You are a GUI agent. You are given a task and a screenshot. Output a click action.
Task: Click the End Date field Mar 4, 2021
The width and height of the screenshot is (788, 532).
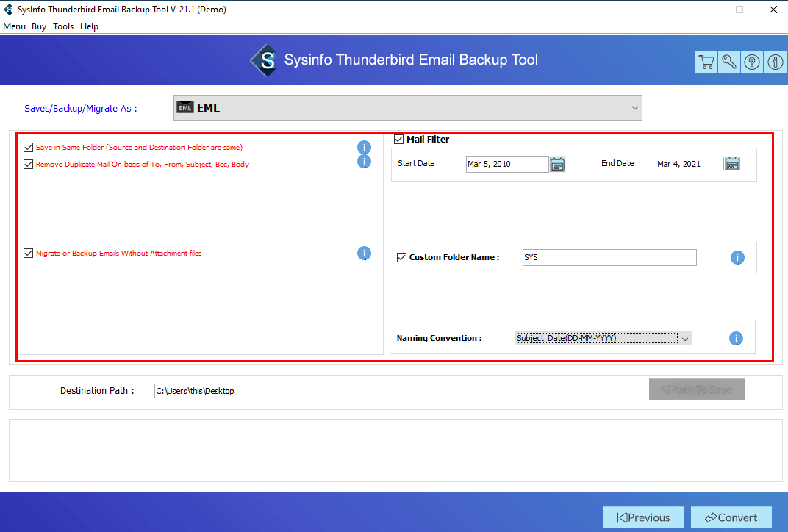(689, 164)
